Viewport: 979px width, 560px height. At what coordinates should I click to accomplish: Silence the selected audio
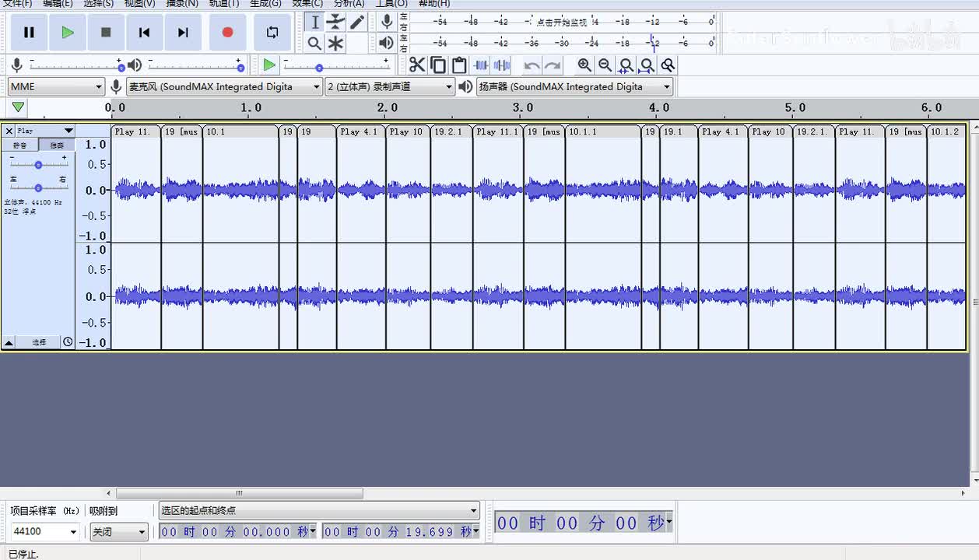pyautogui.click(x=503, y=65)
